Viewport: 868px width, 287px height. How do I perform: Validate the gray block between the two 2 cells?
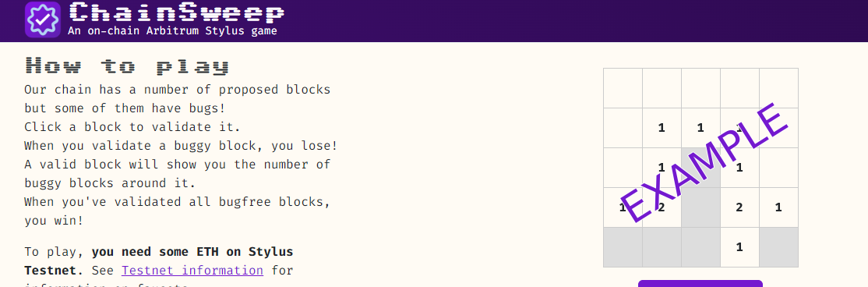click(x=700, y=207)
